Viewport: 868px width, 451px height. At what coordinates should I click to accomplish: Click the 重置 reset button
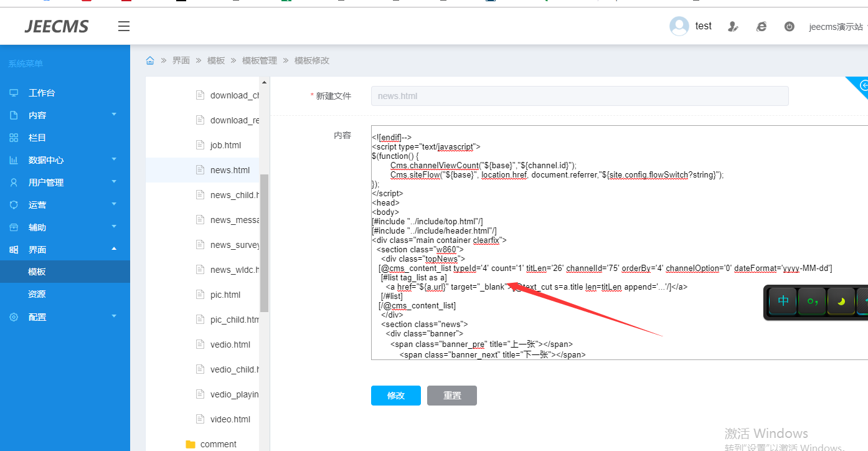point(452,396)
